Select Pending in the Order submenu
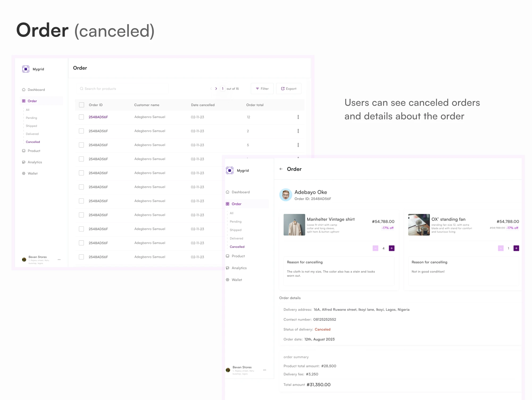The width and height of the screenshot is (532, 400). tap(31, 118)
